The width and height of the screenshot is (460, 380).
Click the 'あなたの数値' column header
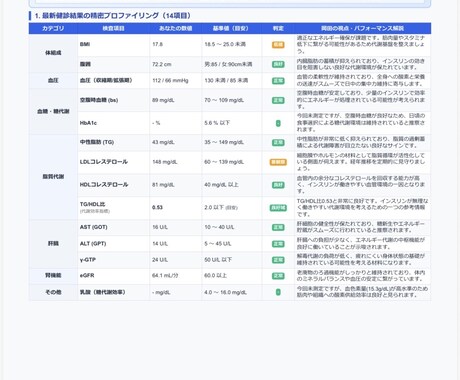(x=175, y=28)
